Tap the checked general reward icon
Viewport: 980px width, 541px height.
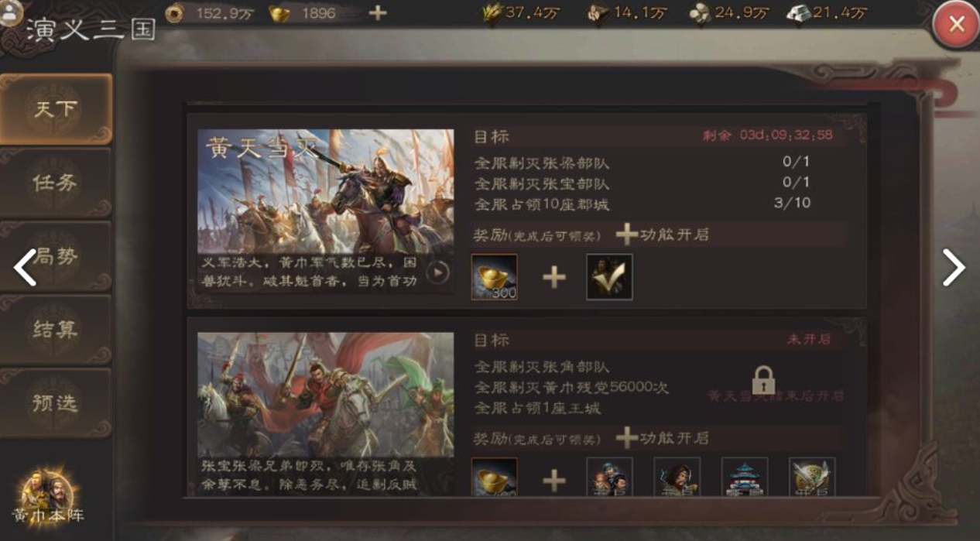pyautogui.click(x=609, y=276)
